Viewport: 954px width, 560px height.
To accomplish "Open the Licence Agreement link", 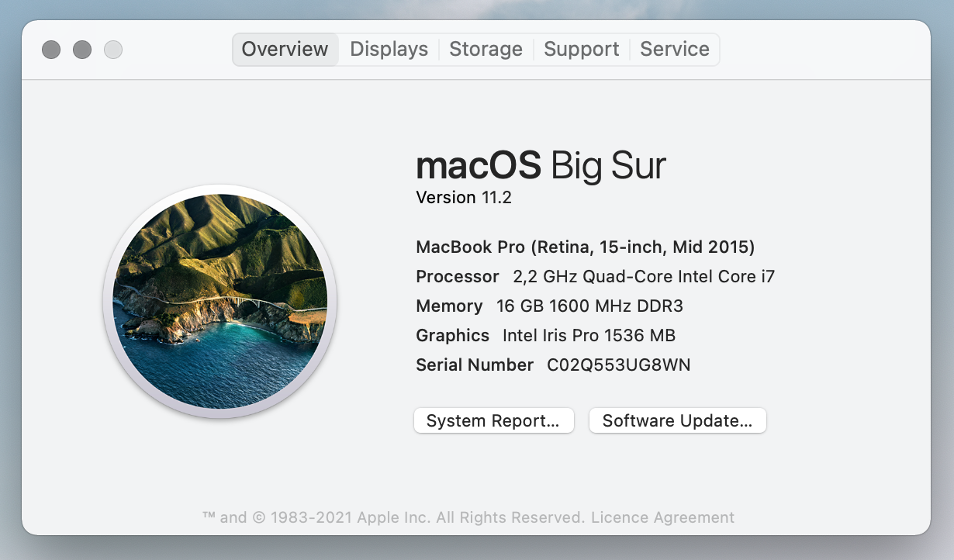I will (x=662, y=517).
